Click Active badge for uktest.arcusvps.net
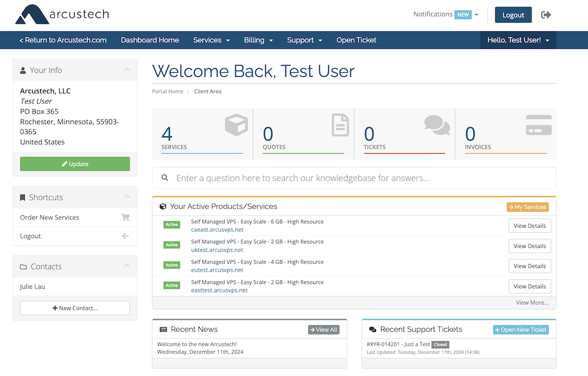Viewport: 588px width, 376px height. 172,245
